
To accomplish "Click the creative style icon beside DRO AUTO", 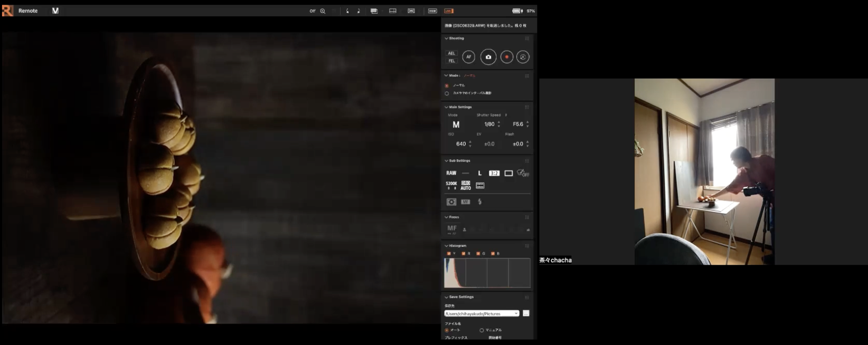I will click(480, 186).
